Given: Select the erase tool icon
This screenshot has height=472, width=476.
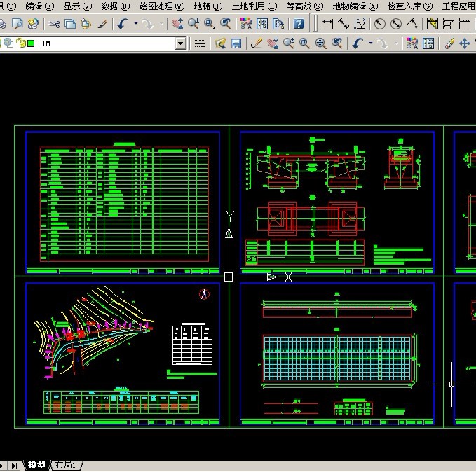Looking at the screenshot, I should pyautogui.click(x=449, y=43).
